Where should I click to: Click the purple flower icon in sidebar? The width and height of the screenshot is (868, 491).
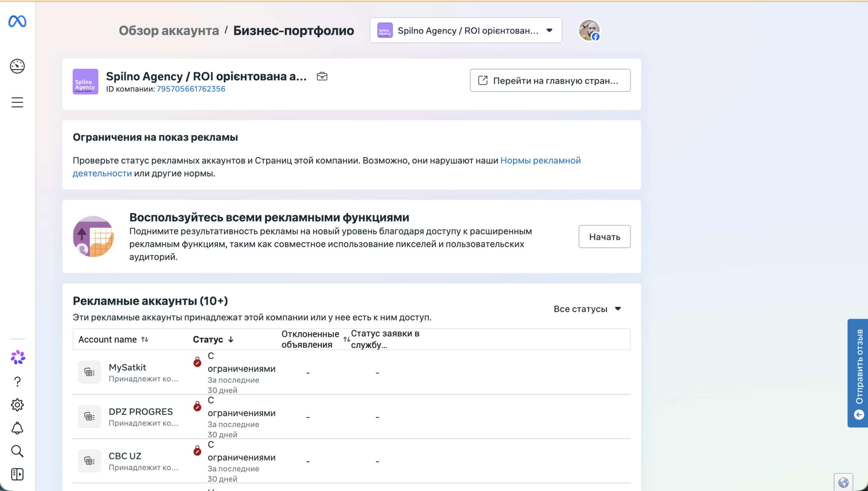18,357
